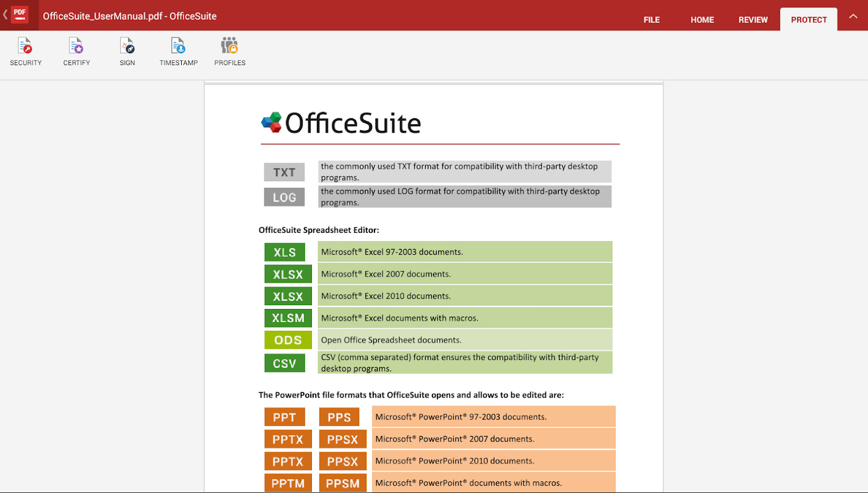Click text 'Open Office Spreadsheet documents.'
Screen dimensions: 868x493
click(x=391, y=340)
